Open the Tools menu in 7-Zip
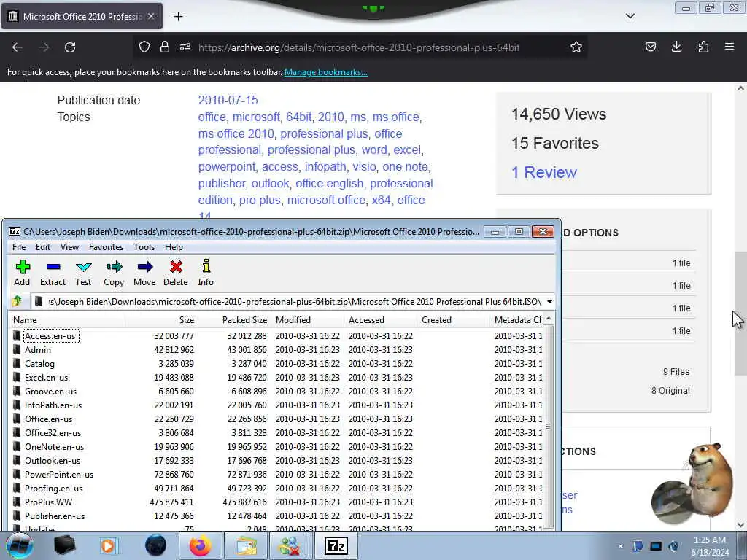 144,247
